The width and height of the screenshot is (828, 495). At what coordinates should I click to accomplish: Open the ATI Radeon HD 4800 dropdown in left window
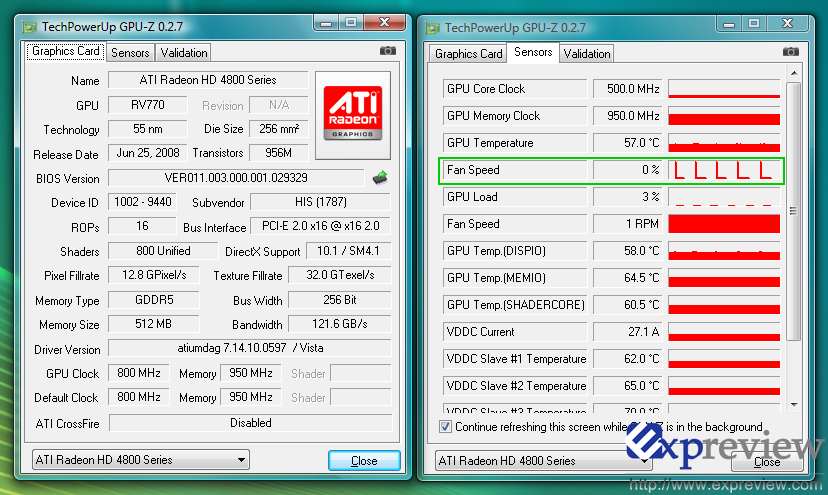pyautogui.click(x=140, y=460)
